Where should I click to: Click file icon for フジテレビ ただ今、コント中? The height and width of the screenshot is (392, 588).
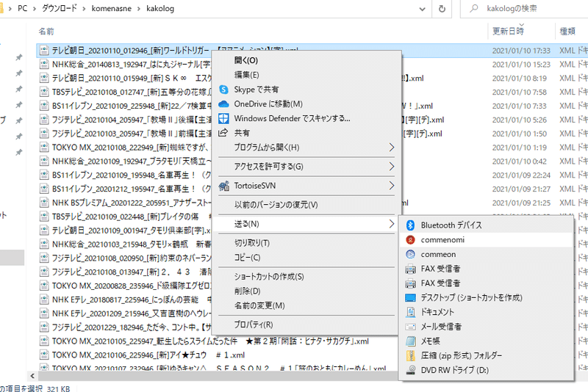44,327
